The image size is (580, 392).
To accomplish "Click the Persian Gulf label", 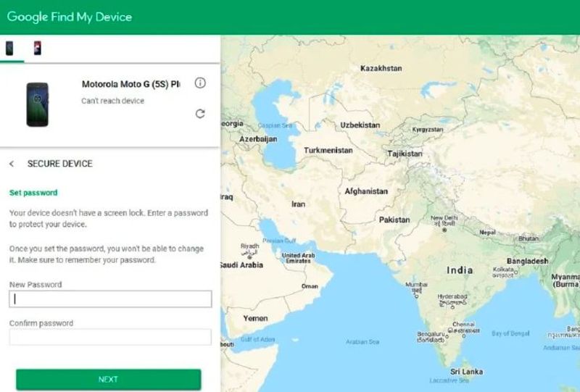I will pos(279,241).
